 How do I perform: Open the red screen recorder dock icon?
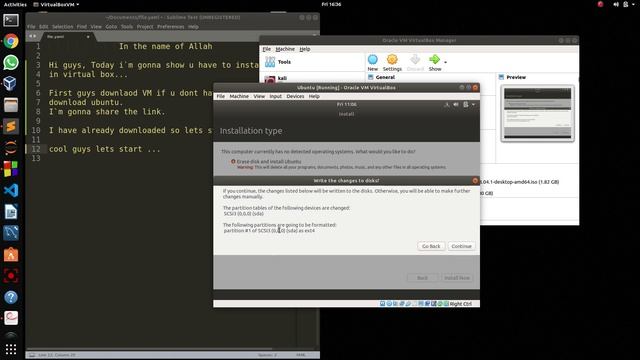click(11, 276)
